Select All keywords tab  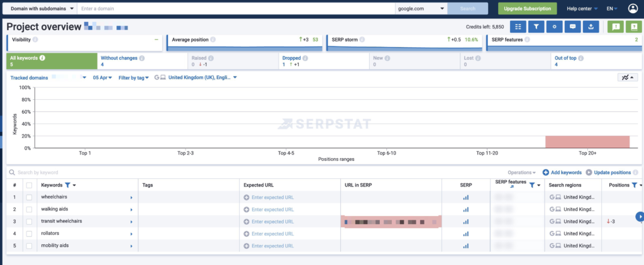coord(52,61)
